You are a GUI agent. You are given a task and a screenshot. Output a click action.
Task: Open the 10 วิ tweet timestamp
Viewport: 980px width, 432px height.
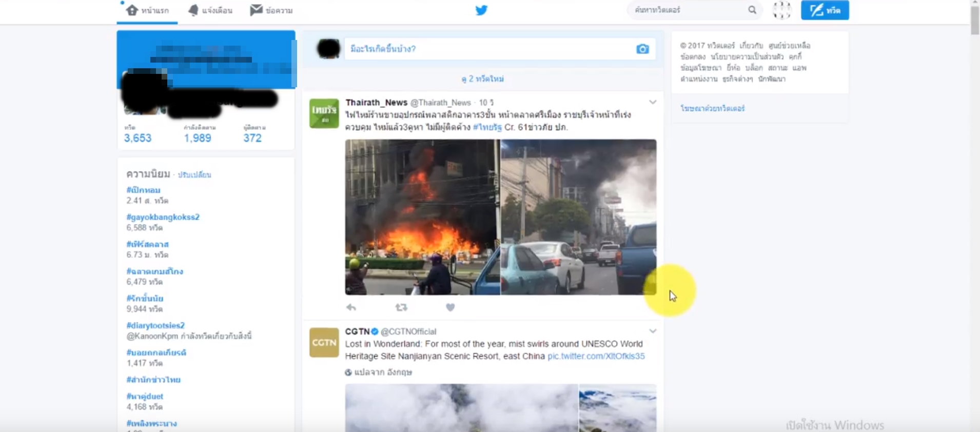[486, 103]
